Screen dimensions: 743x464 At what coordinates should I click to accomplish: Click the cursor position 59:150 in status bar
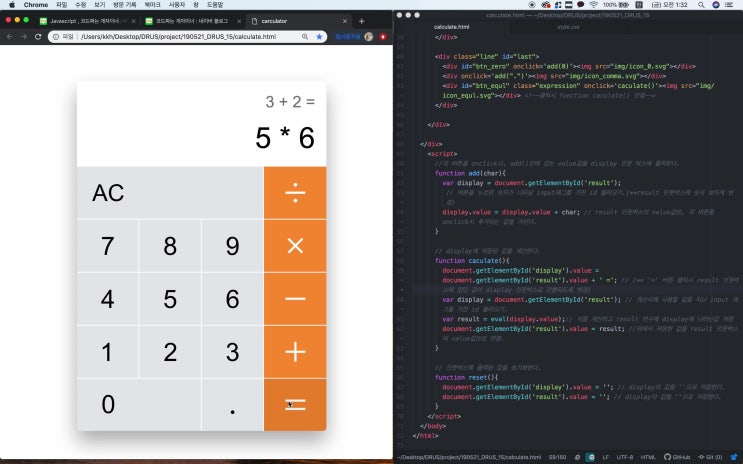(x=558, y=457)
